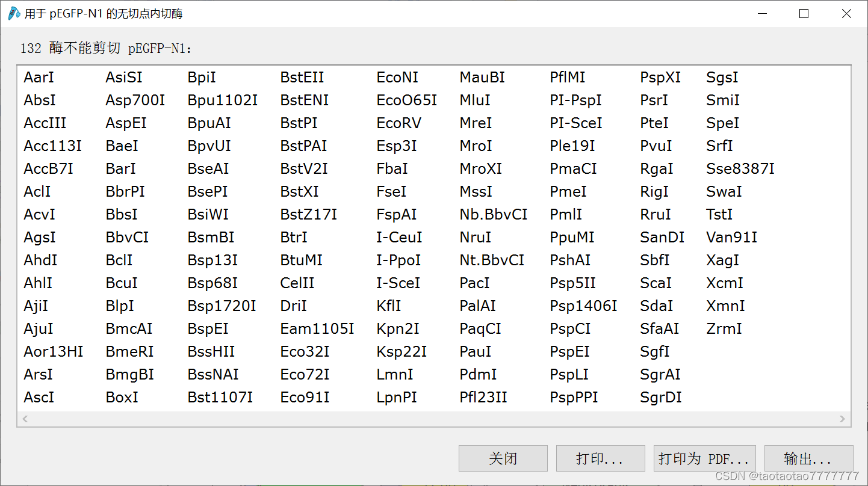This screenshot has width=868, height=486.
Task: Select enzyme I-CeuI
Action: click(x=399, y=238)
